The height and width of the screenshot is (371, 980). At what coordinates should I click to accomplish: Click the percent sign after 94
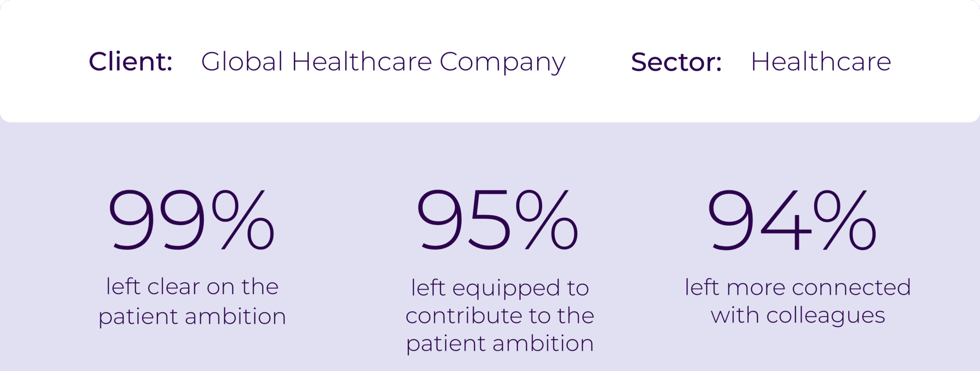pos(845,220)
